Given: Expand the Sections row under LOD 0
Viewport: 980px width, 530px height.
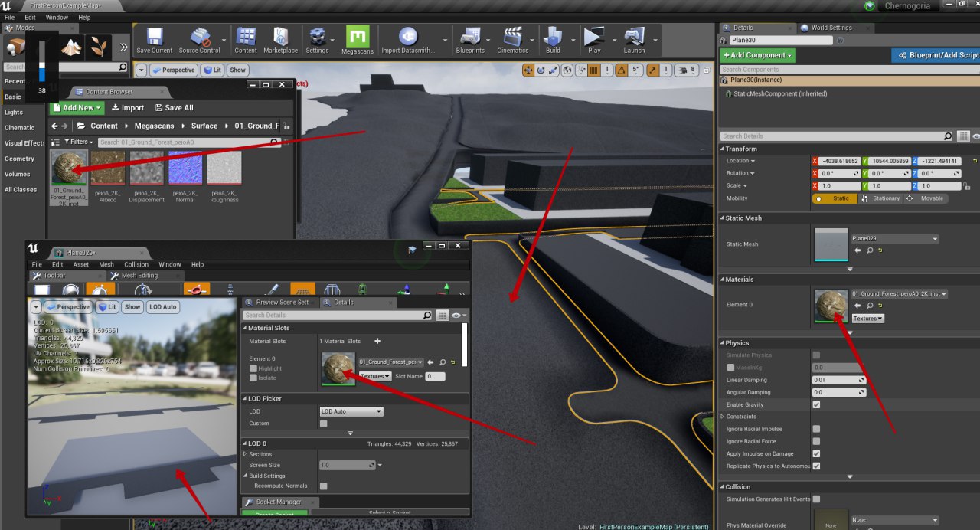Looking at the screenshot, I should click(x=245, y=454).
